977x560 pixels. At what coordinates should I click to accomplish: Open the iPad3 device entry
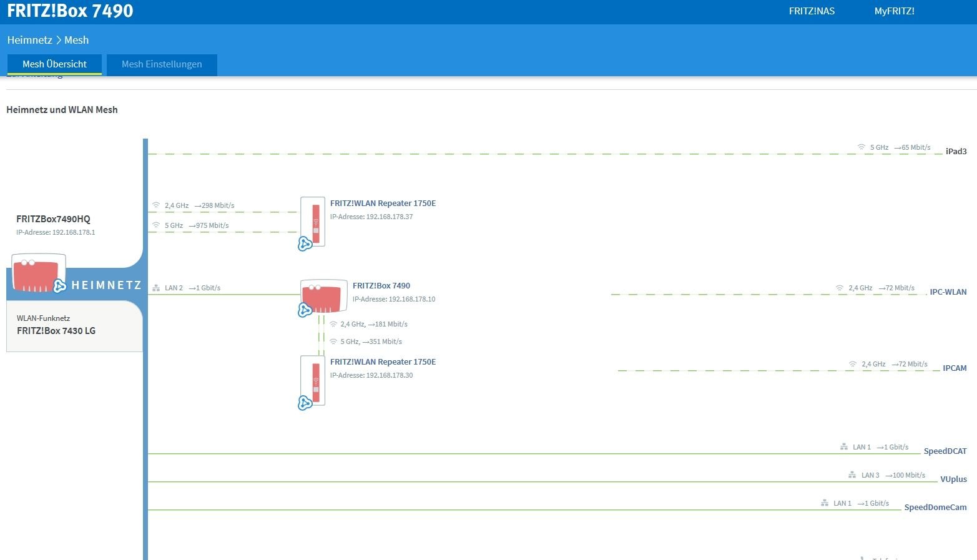(x=956, y=151)
